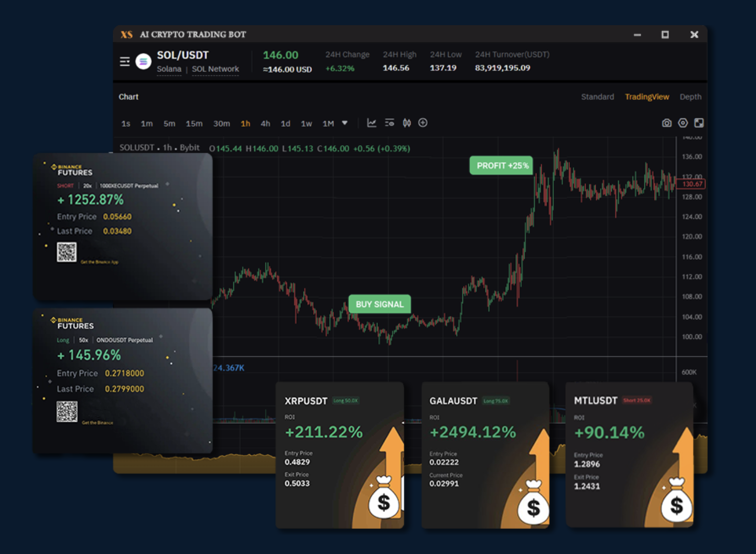The height and width of the screenshot is (554, 756).
Task: Open the trading pairs hamburger menu
Action: pyautogui.click(x=125, y=61)
